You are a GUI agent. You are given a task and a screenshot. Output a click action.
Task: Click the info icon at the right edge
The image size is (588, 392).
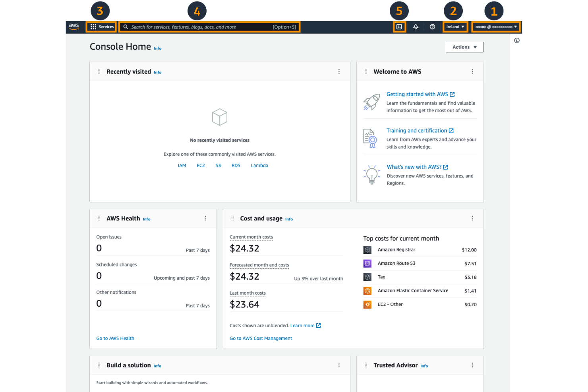pyautogui.click(x=517, y=40)
